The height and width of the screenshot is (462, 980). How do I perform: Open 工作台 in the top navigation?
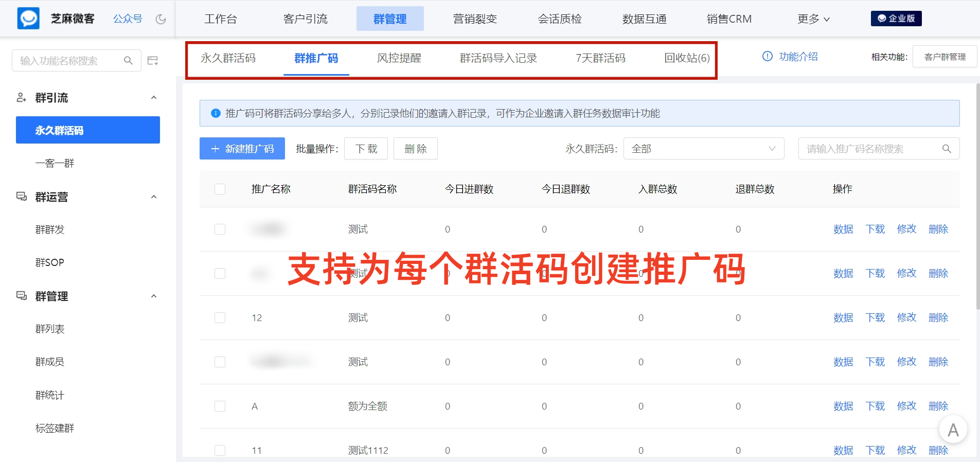(x=221, y=19)
